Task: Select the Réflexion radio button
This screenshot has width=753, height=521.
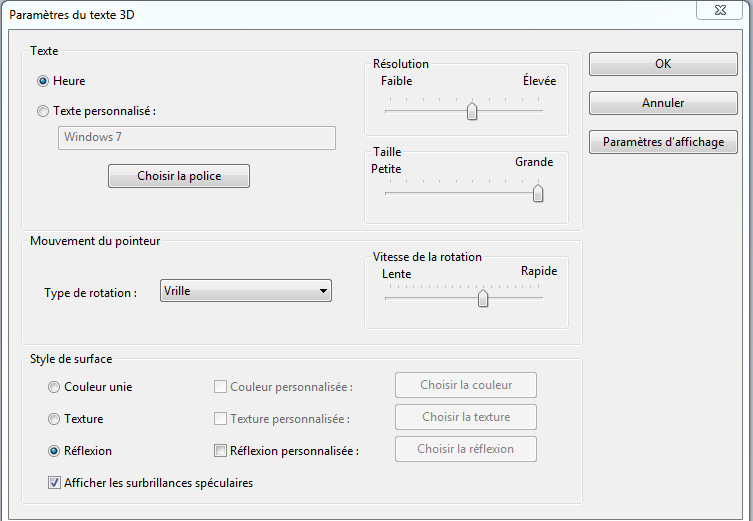Action: (x=54, y=451)
